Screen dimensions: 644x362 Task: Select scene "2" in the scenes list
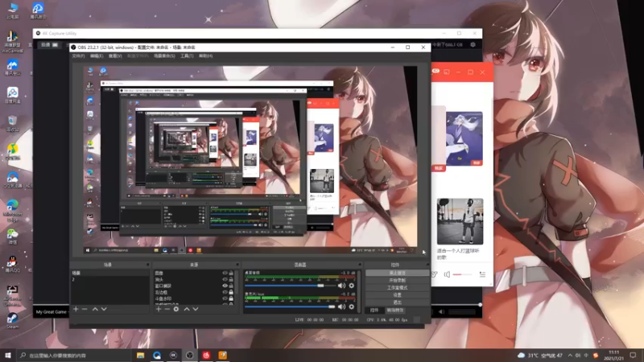tap(110, 279)
